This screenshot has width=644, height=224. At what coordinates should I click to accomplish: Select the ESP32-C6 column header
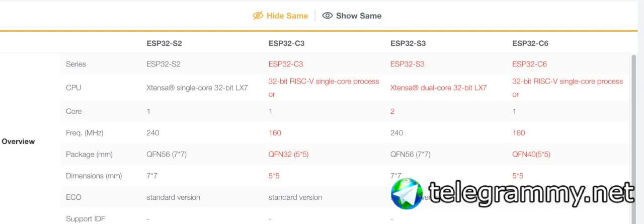click(x=530, y=43)
